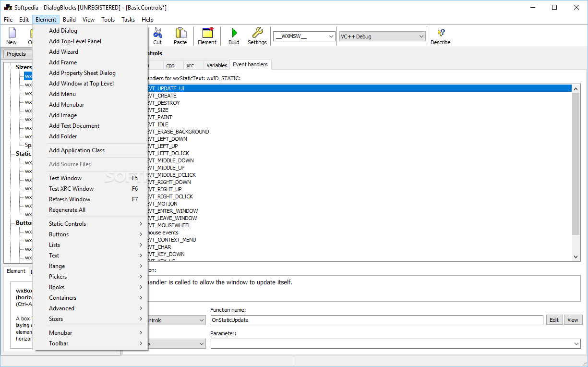Click the Function name input field
588x367 pixels.
click(x=377, y=320)
